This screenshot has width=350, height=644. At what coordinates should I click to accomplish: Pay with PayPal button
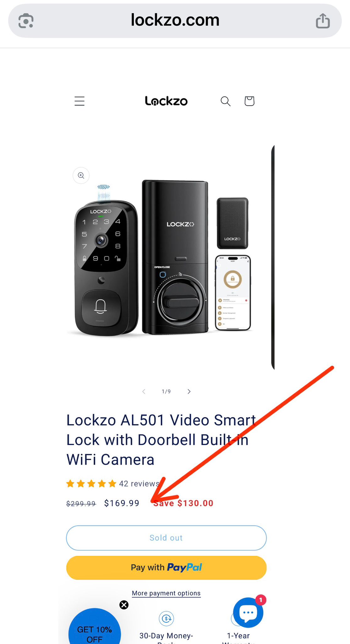[166, 568]
